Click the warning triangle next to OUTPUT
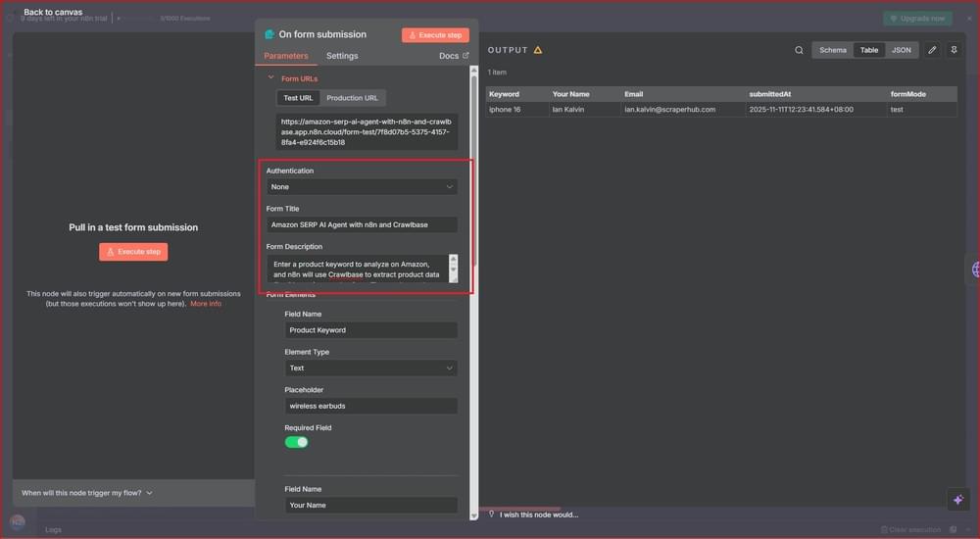 pos(538,50)
